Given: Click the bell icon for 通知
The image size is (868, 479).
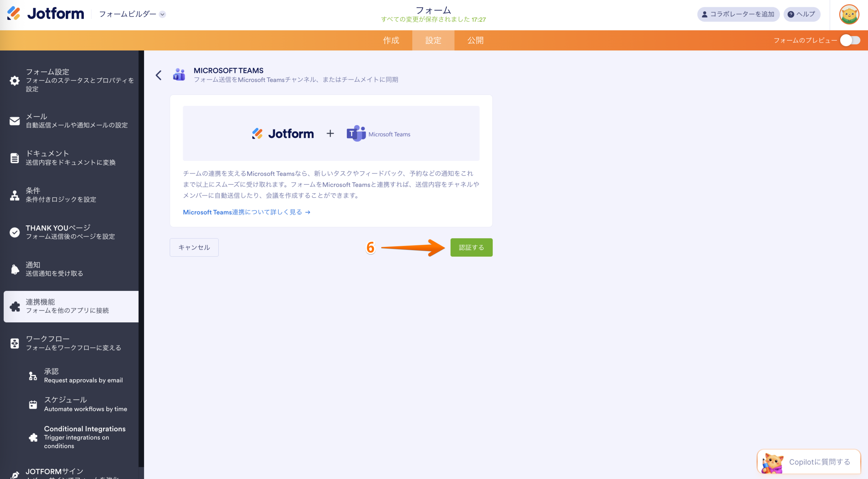Looking at the screenshot, I should [x=15, y=269].
